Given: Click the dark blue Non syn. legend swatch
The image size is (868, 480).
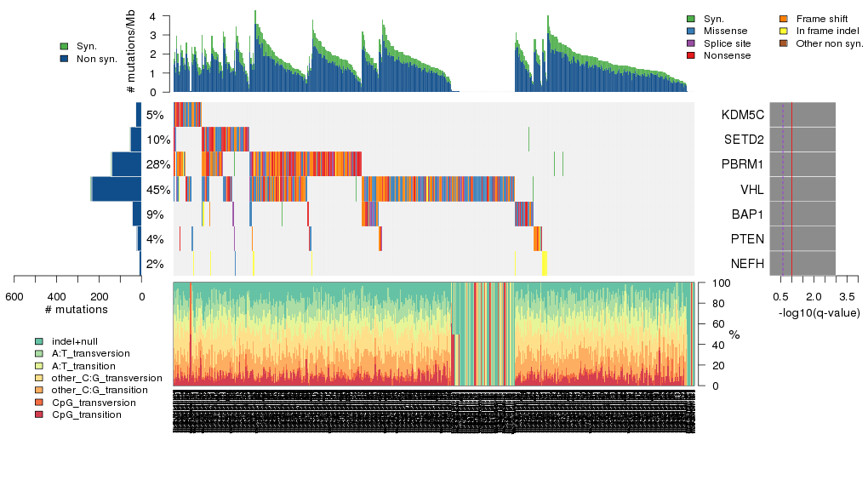Looking at the screenshot, I should point(64,59).
